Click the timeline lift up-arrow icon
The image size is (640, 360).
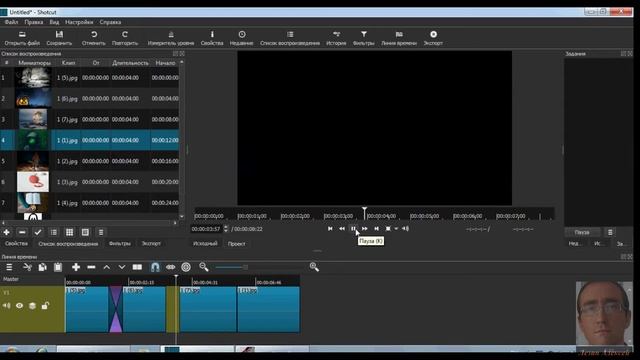(x=107, y=267)
